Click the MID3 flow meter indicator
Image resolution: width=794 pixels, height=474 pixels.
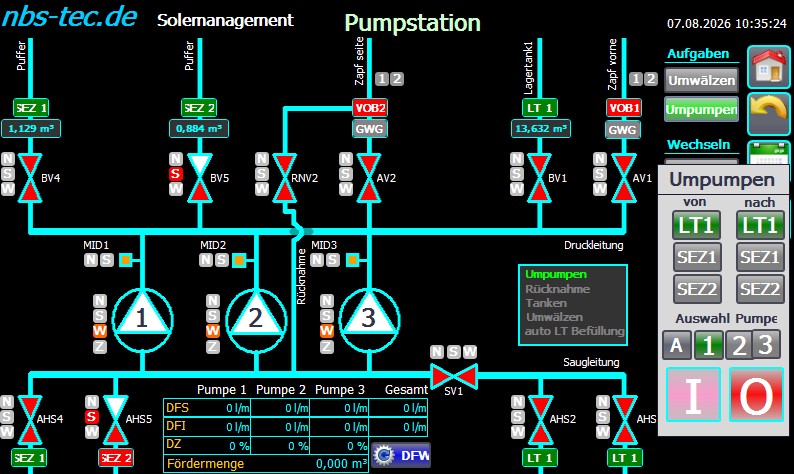point(352,260)
